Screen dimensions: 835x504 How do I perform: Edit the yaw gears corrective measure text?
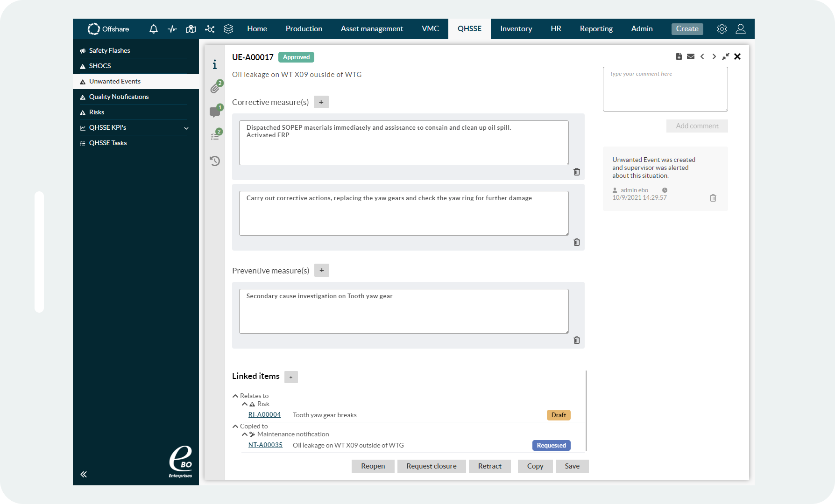point(404,213)
